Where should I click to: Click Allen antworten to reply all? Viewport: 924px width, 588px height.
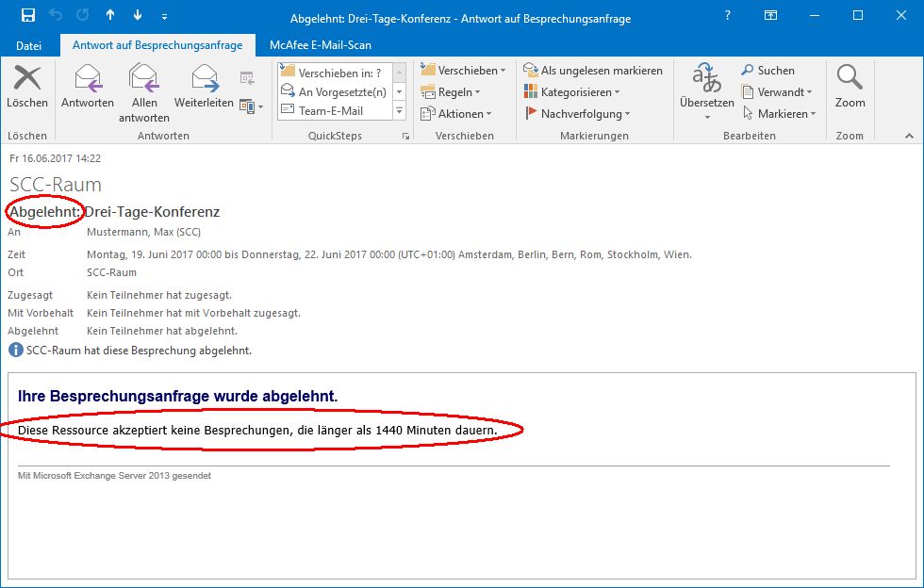click(143, 93)
